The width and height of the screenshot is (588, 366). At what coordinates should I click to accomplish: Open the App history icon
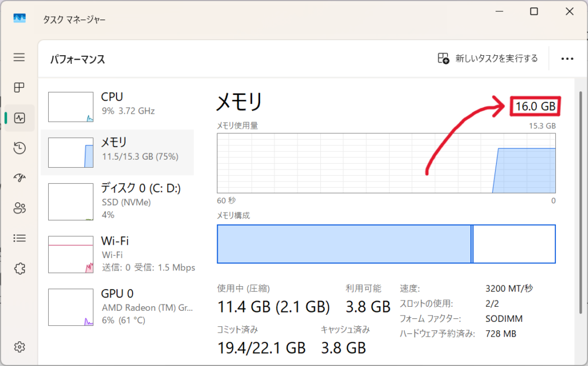[x=20, y=148]
